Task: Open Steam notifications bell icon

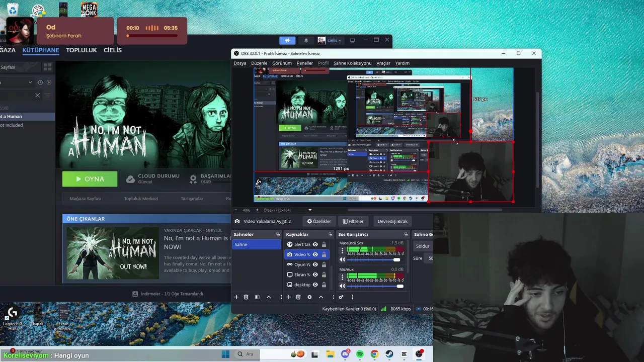Action: click(x=306, y=40)
